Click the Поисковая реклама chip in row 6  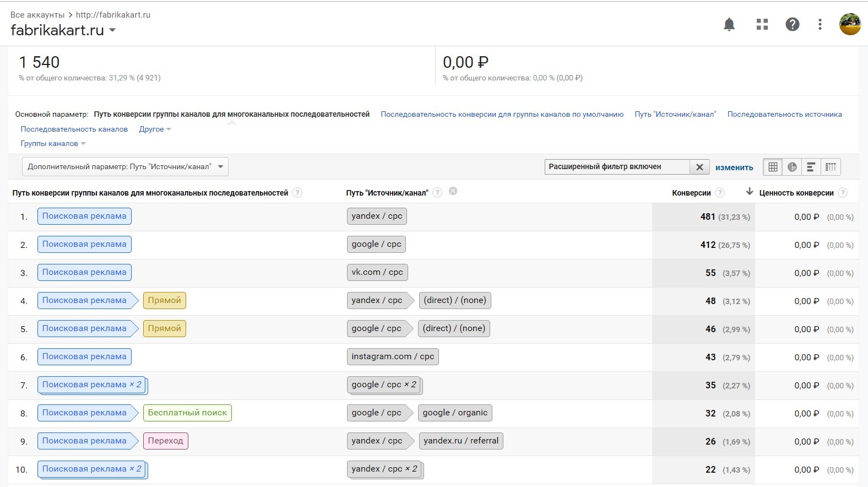click(x=84, y=356)
